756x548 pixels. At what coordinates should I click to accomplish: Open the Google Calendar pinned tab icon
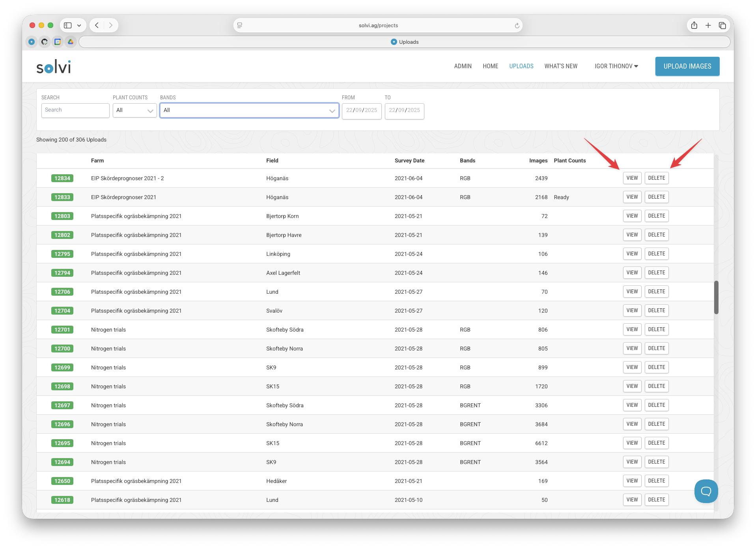tap(58, 42)
